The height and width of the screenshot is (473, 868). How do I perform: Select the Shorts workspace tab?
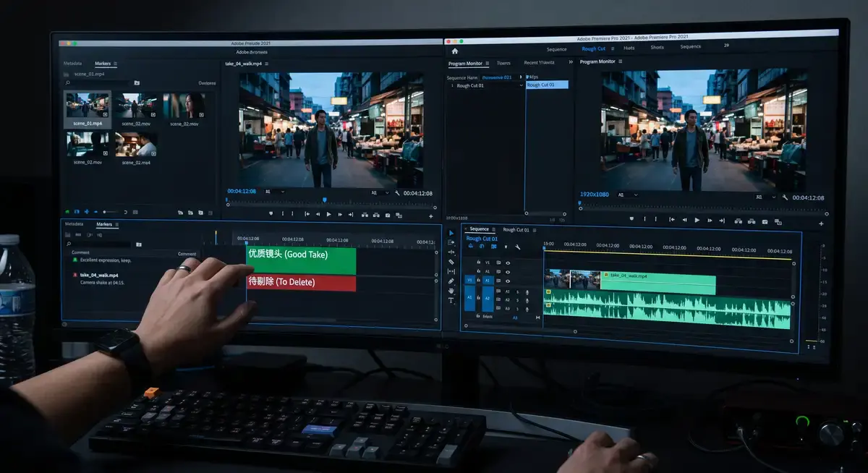pyautogui.click(x=657, y=48)
